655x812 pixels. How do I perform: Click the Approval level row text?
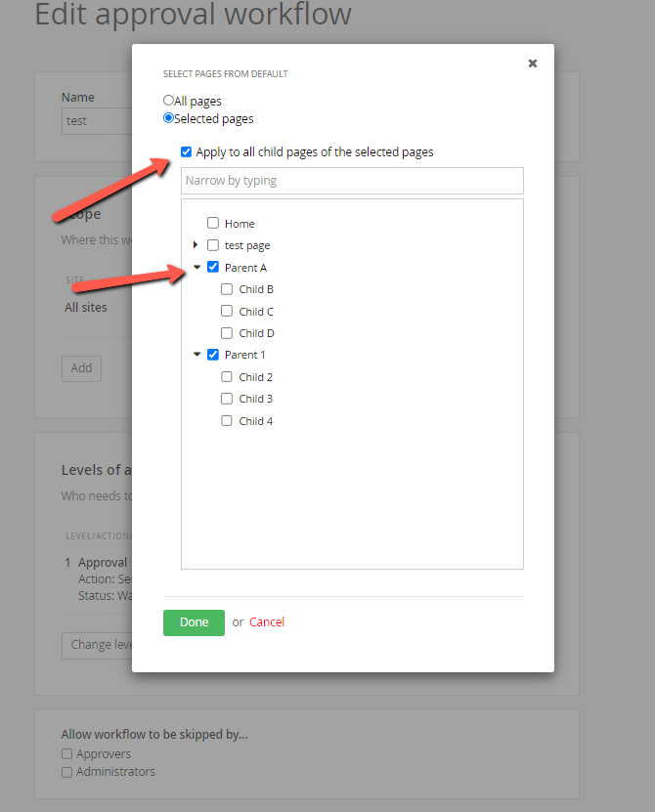[x=103, y=563]
